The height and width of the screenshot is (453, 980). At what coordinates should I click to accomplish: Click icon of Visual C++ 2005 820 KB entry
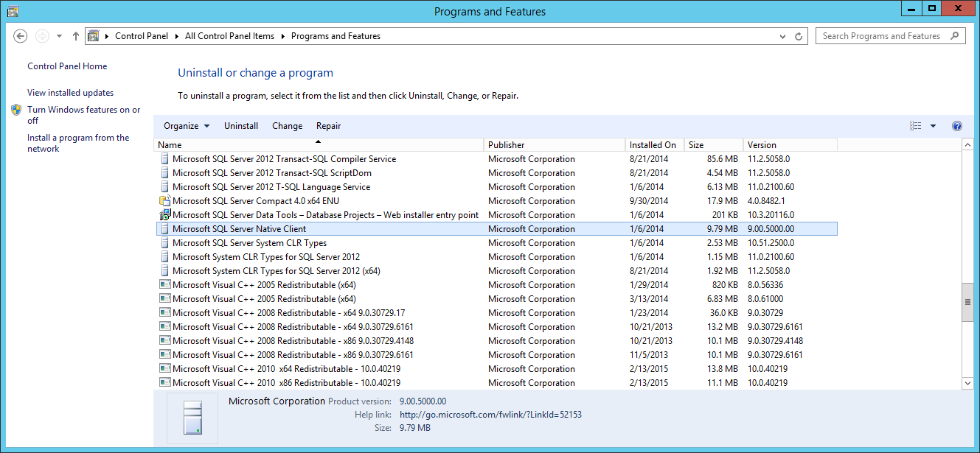[x=165, y=285]
